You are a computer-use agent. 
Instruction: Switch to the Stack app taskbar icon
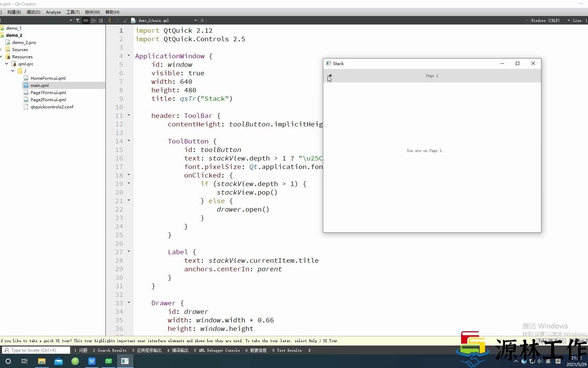click(125, 361)
